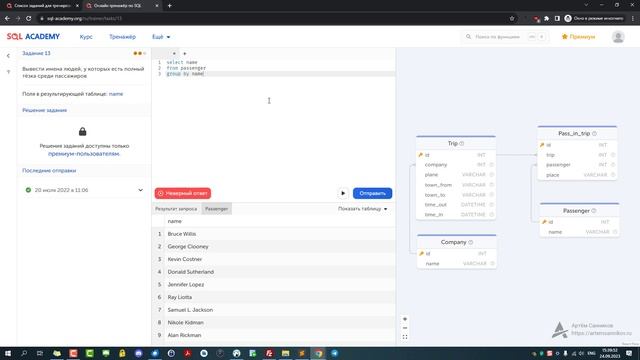
Task: Select the Alan Rickman result row
Action: coord(273,335)
